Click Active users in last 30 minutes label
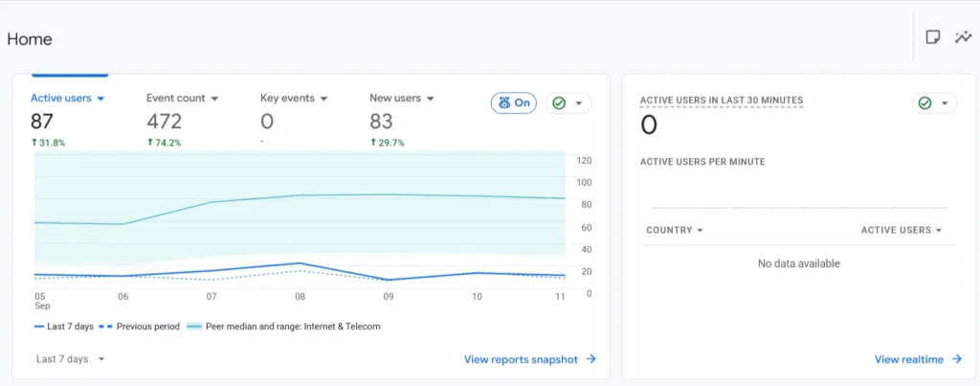The width and height of the screenshot is (980, 386). [x=722, y=101]
